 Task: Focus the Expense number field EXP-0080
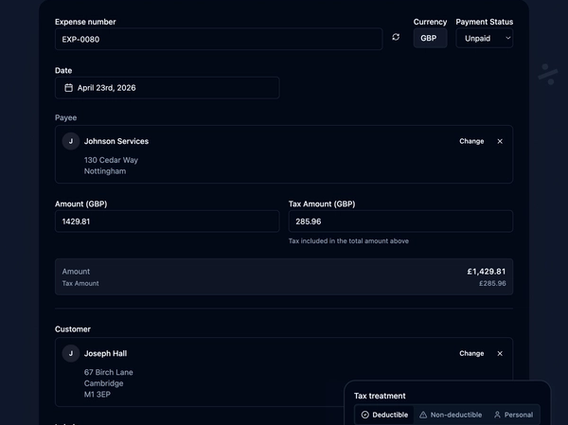219,39
